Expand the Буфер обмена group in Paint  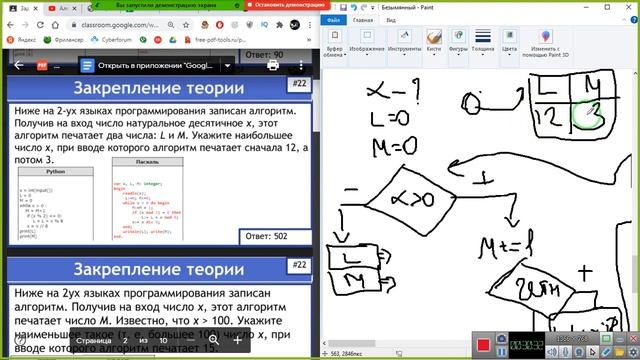[335, 43]
